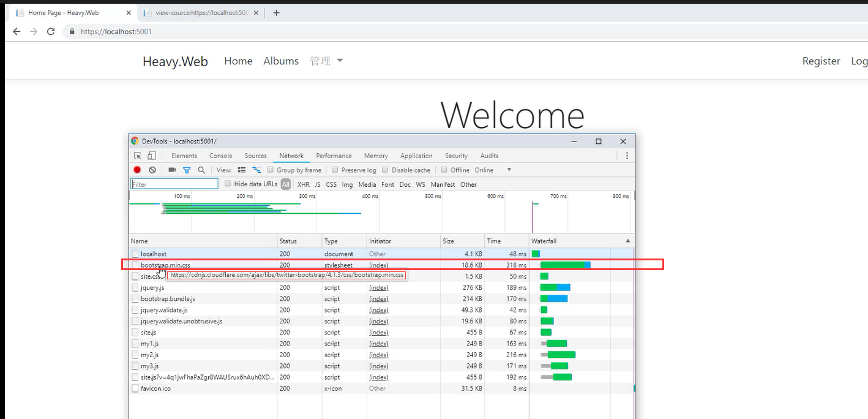This screenshot has width=868, height=419.
Task: Enable Preserve log checkbox
Action: 335,170
